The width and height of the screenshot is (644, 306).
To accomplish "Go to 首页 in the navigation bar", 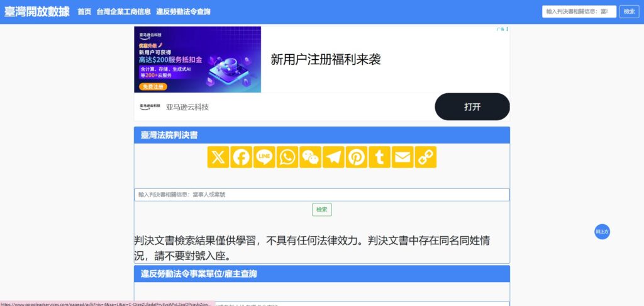I will (x=84, y=11).
